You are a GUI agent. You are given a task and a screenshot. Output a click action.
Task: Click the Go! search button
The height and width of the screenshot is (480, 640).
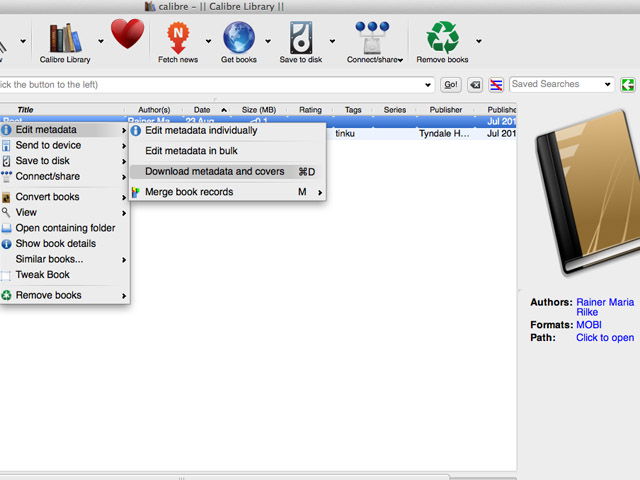(x=451, y=85)
